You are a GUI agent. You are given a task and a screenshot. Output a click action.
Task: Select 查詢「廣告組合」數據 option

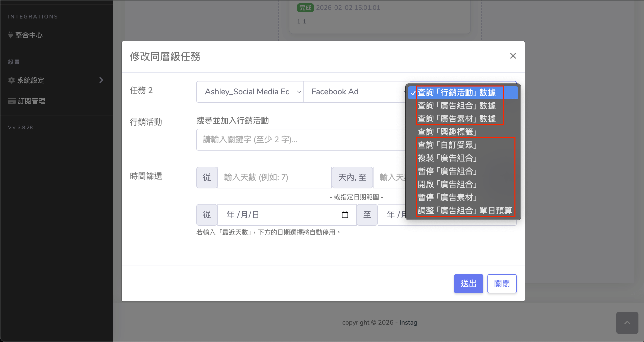(457, 106)
